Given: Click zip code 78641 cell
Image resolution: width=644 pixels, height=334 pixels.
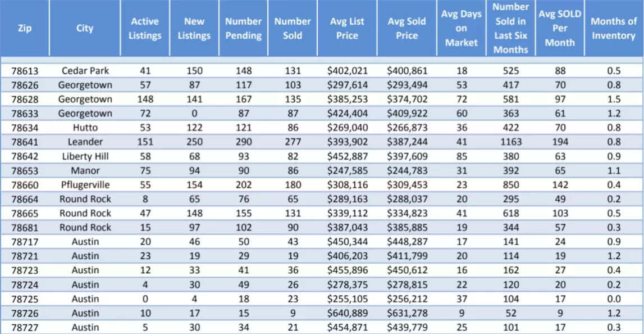Looking at the screenshot, I should pos(24,142).
